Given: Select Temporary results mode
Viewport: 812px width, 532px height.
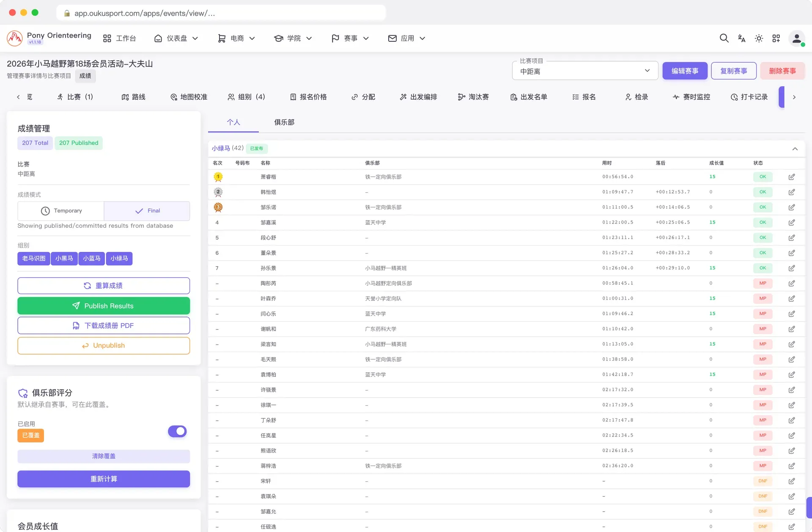Looking at the screenshot, I should pyautogui.click(x=61, y=211).
